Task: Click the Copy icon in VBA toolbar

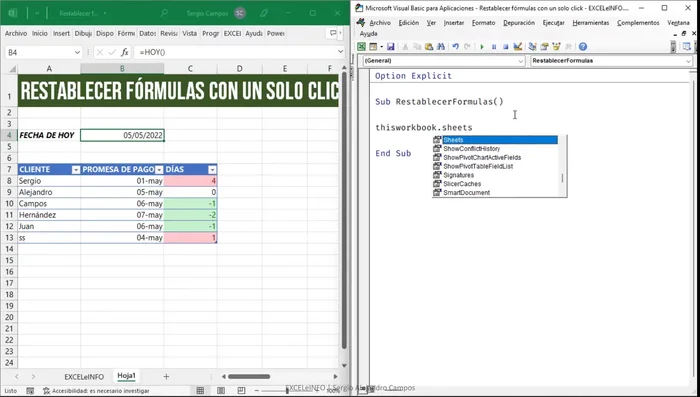Action: click(417, 46)
